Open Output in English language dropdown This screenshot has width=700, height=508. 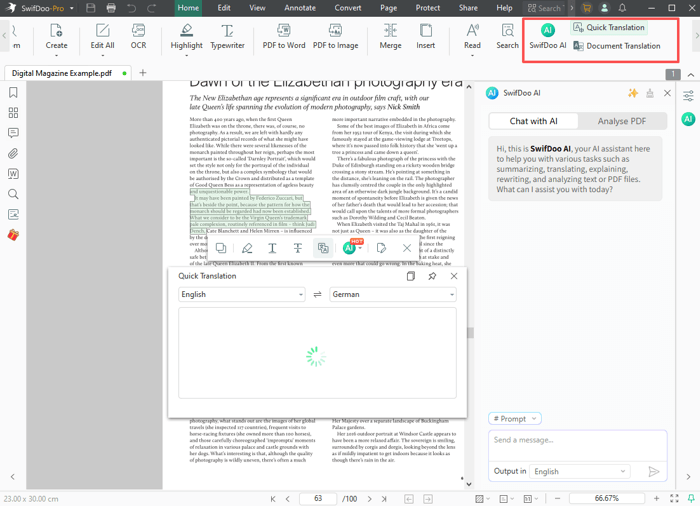pyautogui.click(x=580, y=471)
